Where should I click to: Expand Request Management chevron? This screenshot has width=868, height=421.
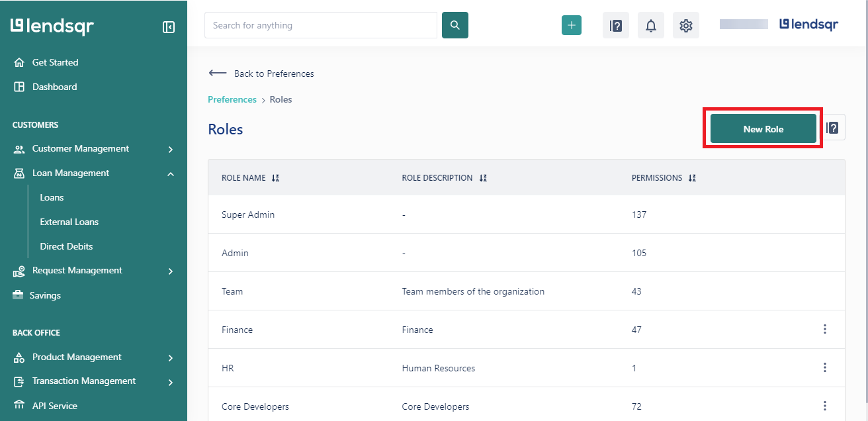(x=171, y=271)
